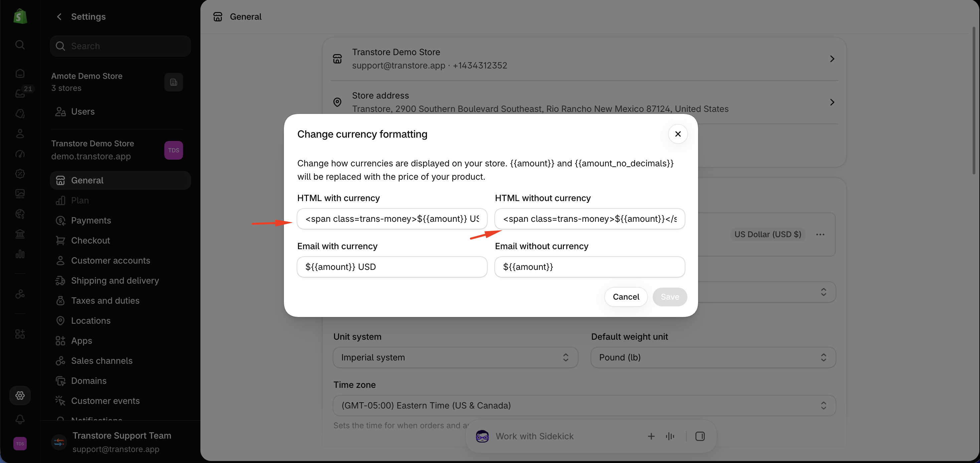Open the Customers icon in left rail
The width and height of the screenshot is (980, 463).
[20, 134]
